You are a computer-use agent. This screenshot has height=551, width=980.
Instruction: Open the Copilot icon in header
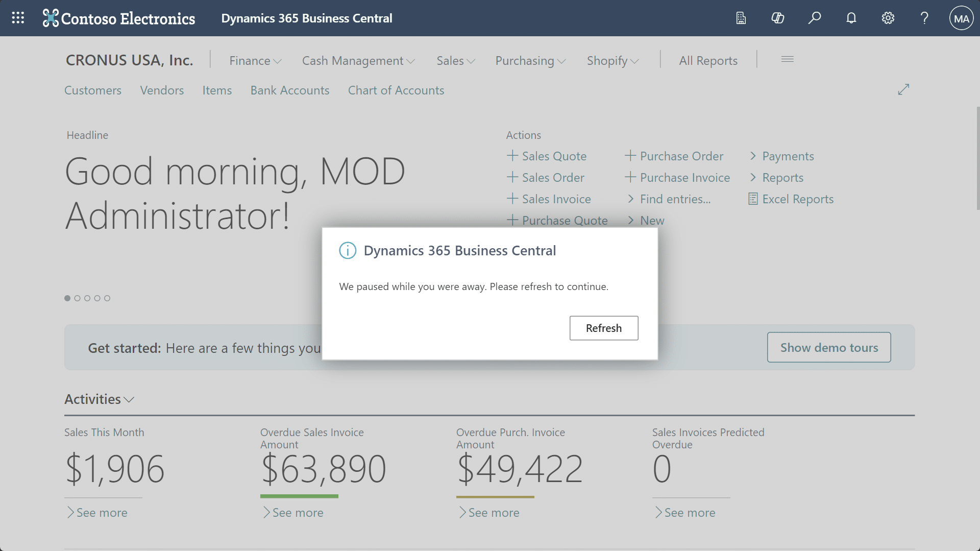(778, 18)
